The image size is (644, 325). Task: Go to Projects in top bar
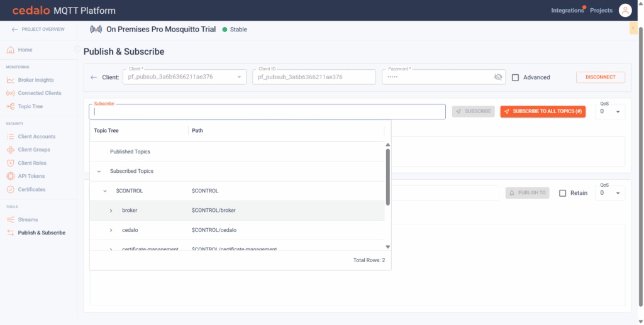(x=601, y=11)
